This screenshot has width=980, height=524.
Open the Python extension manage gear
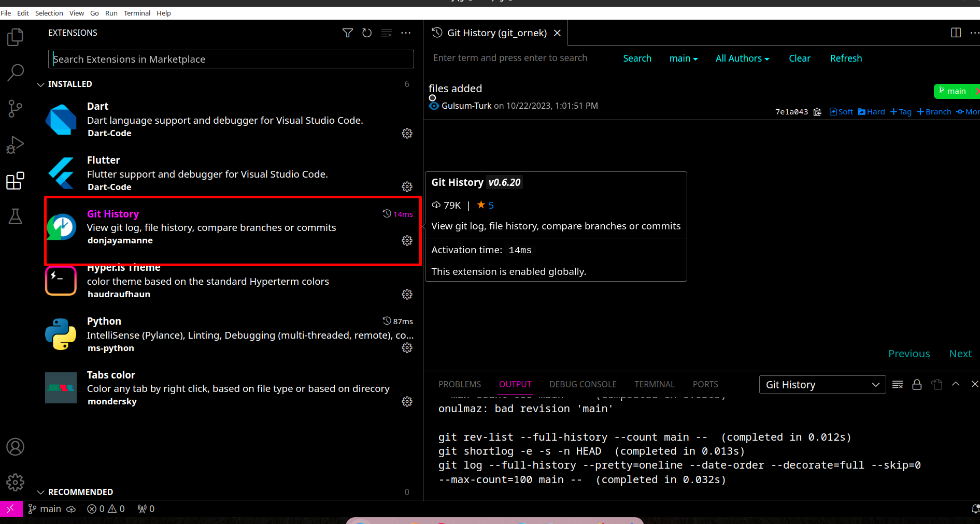pos(407,348)
